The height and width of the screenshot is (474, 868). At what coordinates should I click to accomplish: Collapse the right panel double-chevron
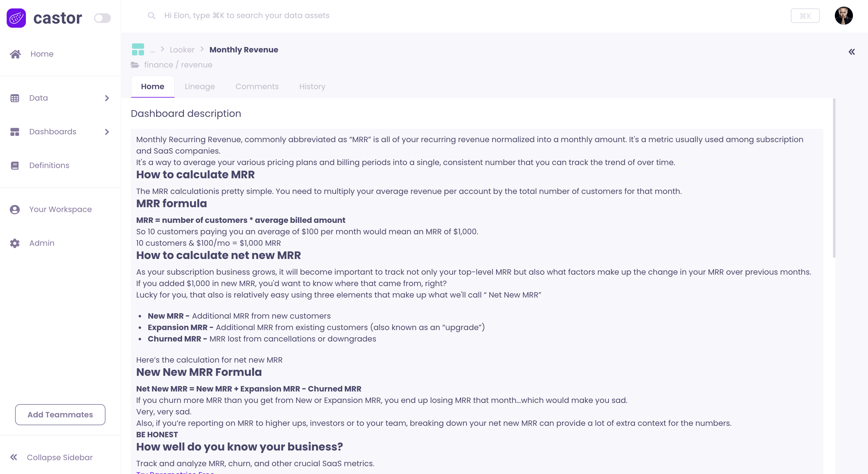tap(851, 52)
